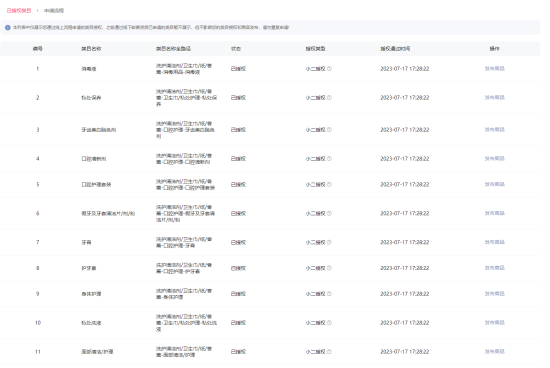Click the 状态 column header

click(236, 49)
